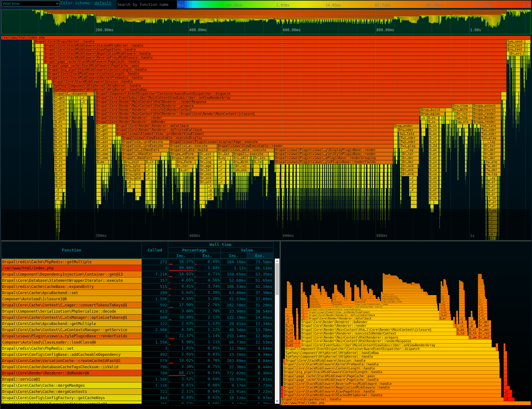The height and width of the screenshot is (409, 532).
Task: Click scrollbar down arrow in function table
Action: pos(277,401)
